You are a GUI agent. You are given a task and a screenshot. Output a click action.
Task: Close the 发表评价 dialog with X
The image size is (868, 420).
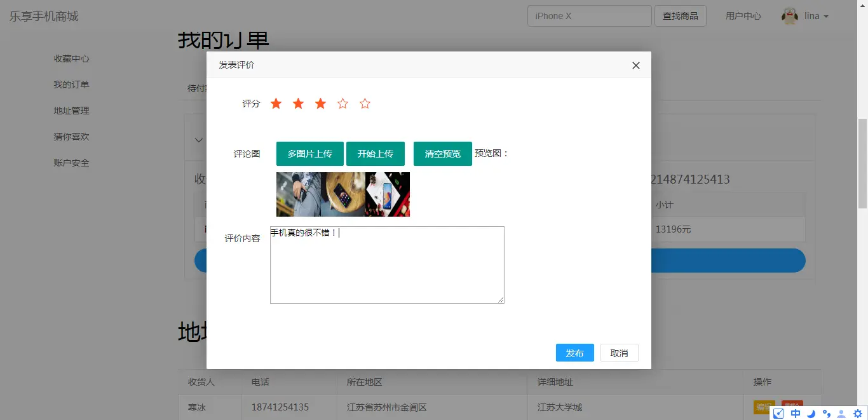636,65
